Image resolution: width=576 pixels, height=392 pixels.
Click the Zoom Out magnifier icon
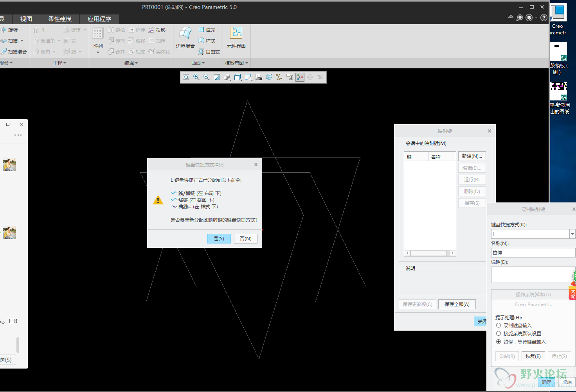pyautogui.click(x=207, y=77)
